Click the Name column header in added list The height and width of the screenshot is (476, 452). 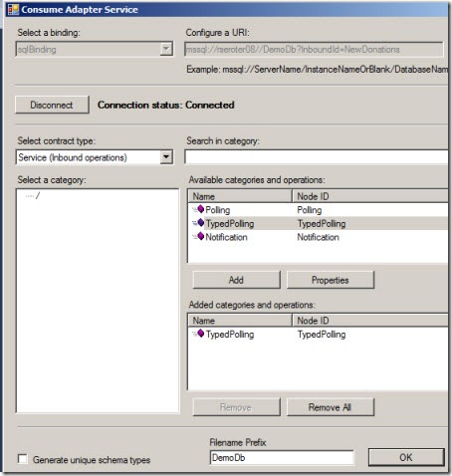240,321
